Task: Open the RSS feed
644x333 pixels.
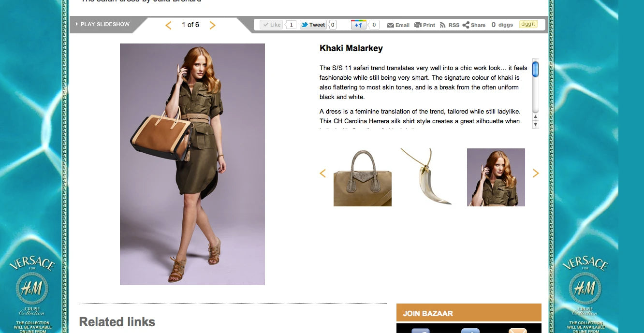Action: pos(449,25)
